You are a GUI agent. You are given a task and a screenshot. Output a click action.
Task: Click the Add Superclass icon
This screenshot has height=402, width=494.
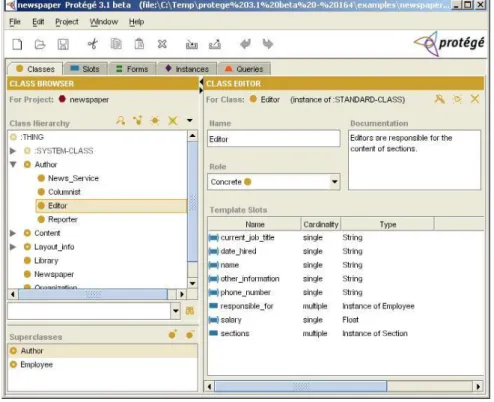tap(173, 334)
